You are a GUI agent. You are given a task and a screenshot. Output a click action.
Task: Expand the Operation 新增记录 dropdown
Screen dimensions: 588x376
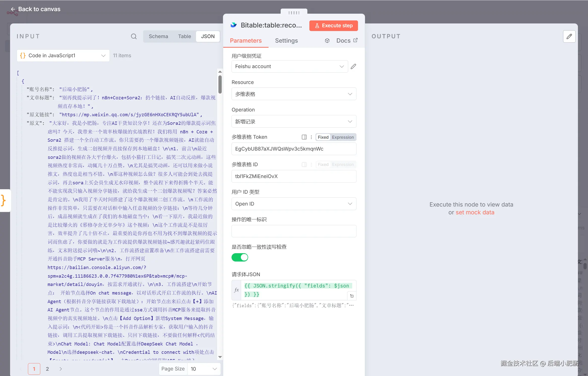pos(294,121)
